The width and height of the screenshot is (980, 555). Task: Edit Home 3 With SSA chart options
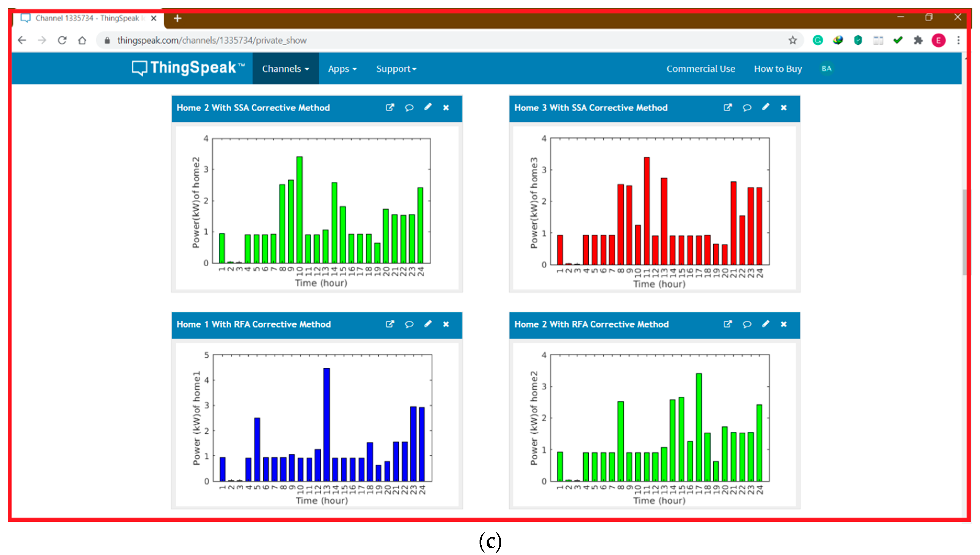pos(765,108)
